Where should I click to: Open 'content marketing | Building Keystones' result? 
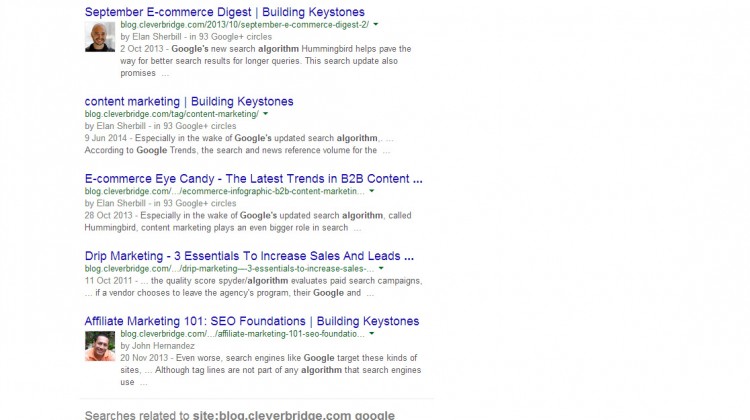[189, 101]
